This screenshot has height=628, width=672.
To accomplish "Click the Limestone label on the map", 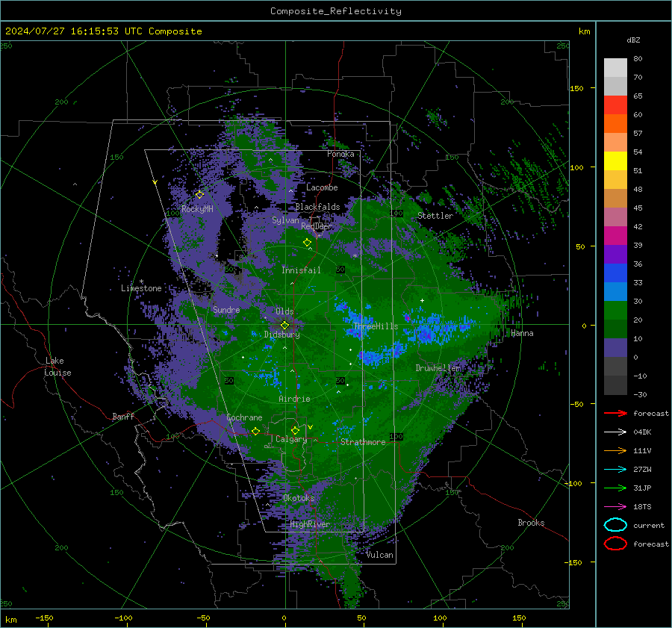I will (141, 288).
